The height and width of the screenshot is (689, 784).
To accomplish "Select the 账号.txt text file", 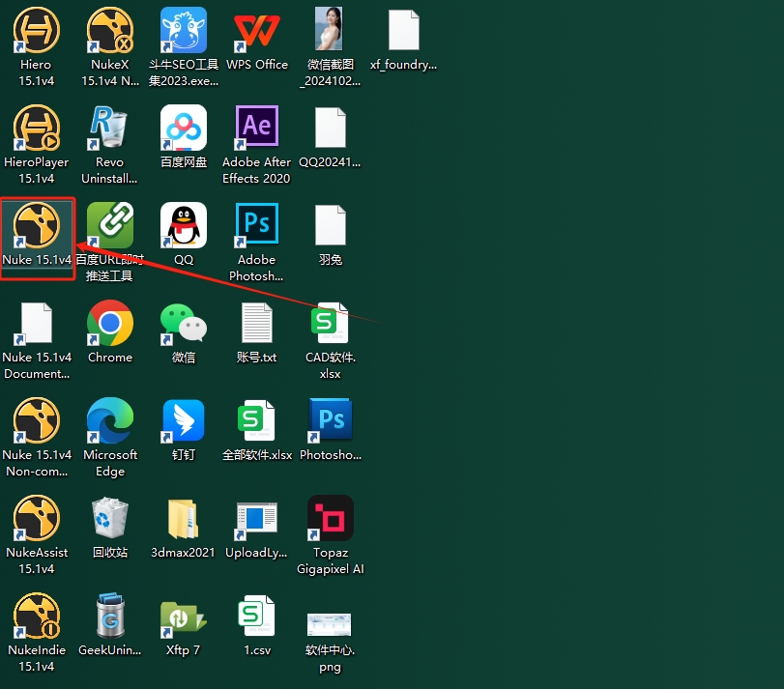I will tap(257, 324).
